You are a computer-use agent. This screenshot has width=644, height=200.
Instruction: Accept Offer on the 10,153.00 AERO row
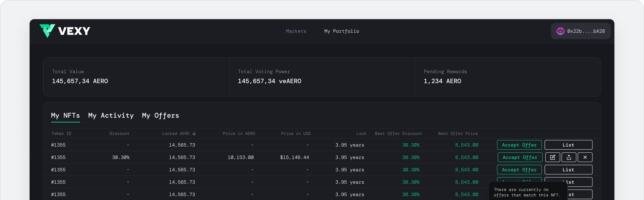point(520,157)
